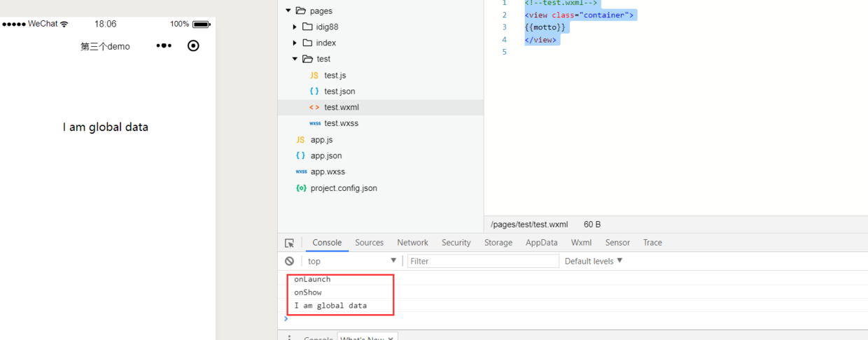Viewport: 868px width, 340px height.
Task: Click the /pages/test/test.wxml path in status bar
Action: (x=529, y=225)
